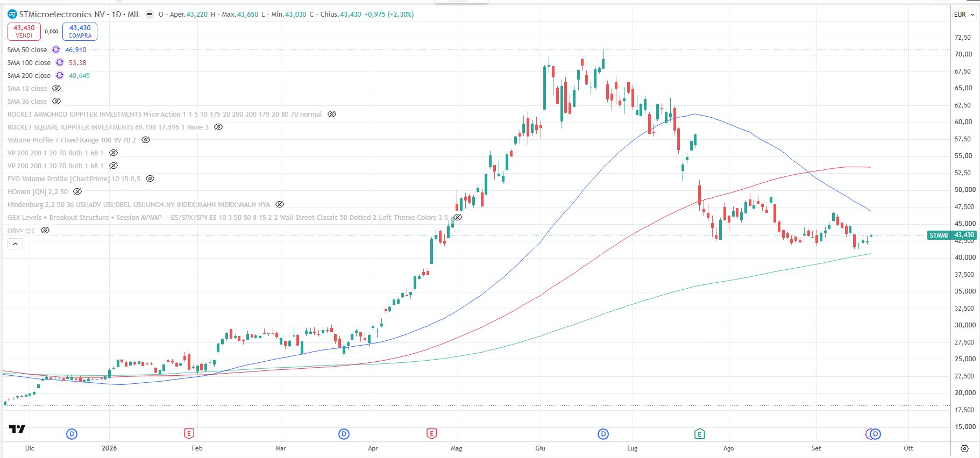This screenshot has width=980, height=458.
Task: Click the STMicroelectronics logo icon
Action: [12, 15]
